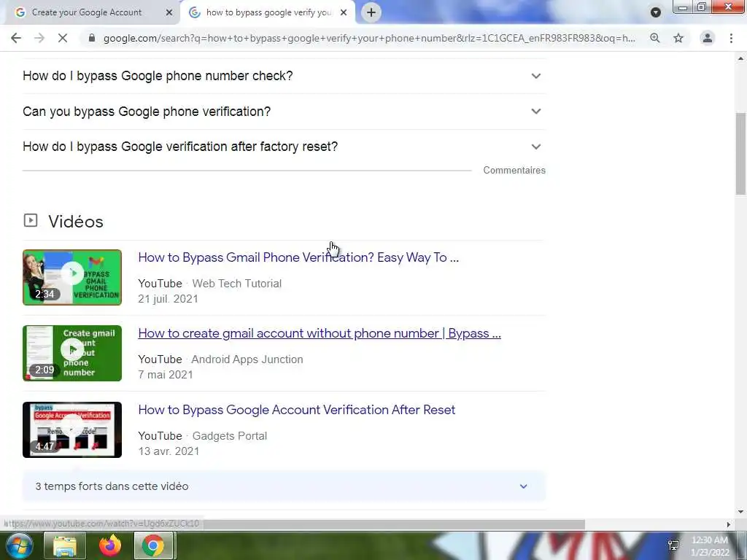Viewport: 747px width, 560px height.
Task: Open the zoom magnifier icon in address bar
Action: (x=655, y=38)
